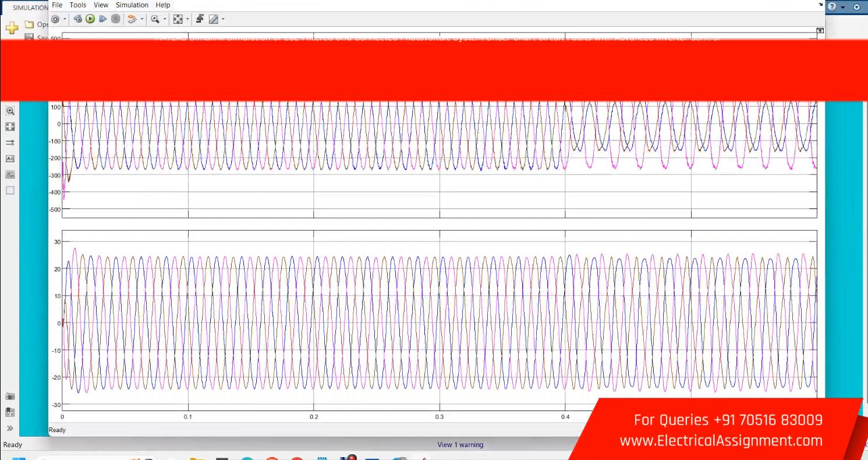Click the Triggers icon in scope toolbar
Viewport: 868px width, 460px height.
[200, 19]
